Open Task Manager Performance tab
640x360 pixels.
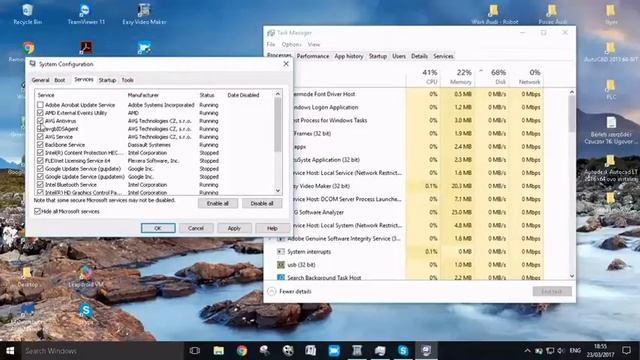[313, 56]
